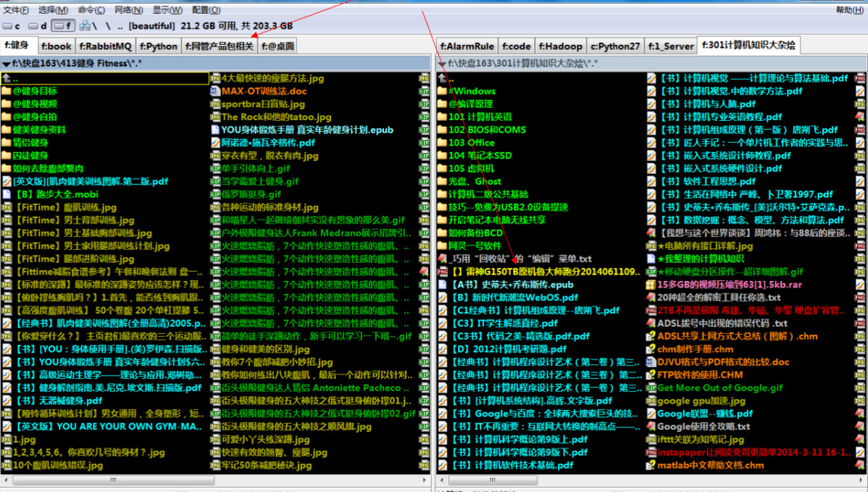Click the folder icon beside 网灵一号软件
Image resolution: width=868 pixels, height=492 pixels.
[x=442, y=246]
